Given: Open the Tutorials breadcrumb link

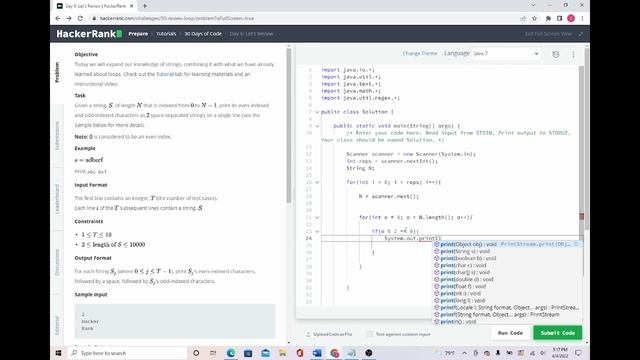Looking at the screenshot, I should point(166,34).
